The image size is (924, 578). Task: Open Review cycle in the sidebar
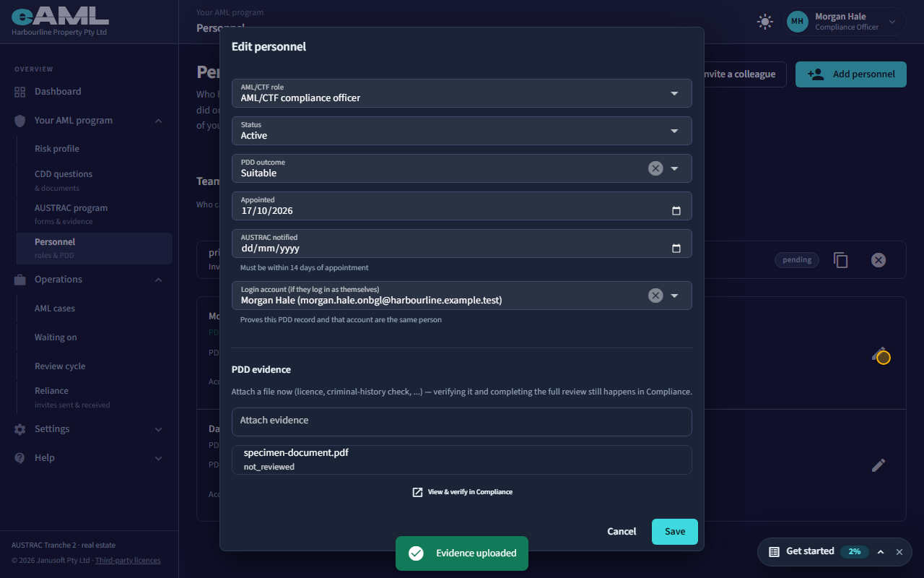tap(95, 366)
